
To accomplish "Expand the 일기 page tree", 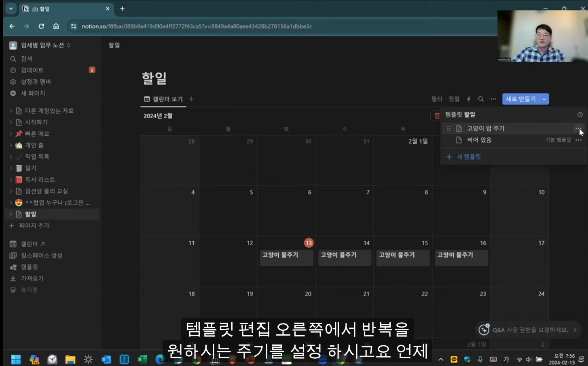I will click(x=11, y=168).
